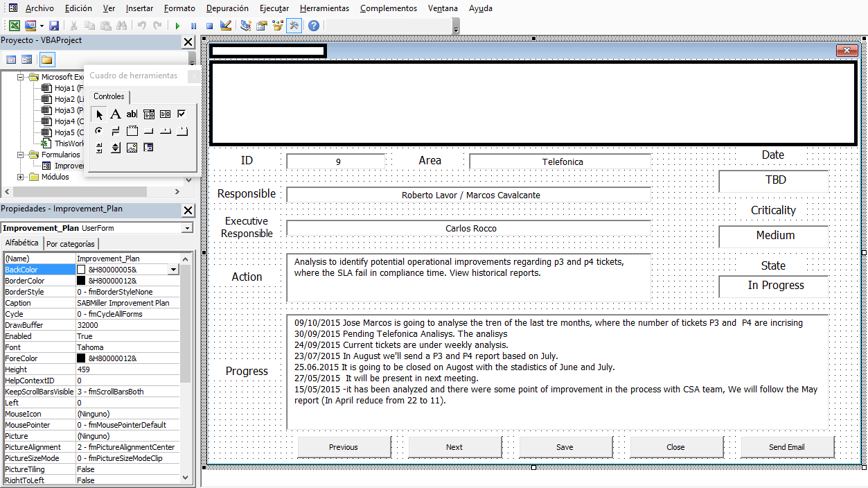
Task: Select the MultiPage control in the toolbox
Action: (x=181, y=130)
